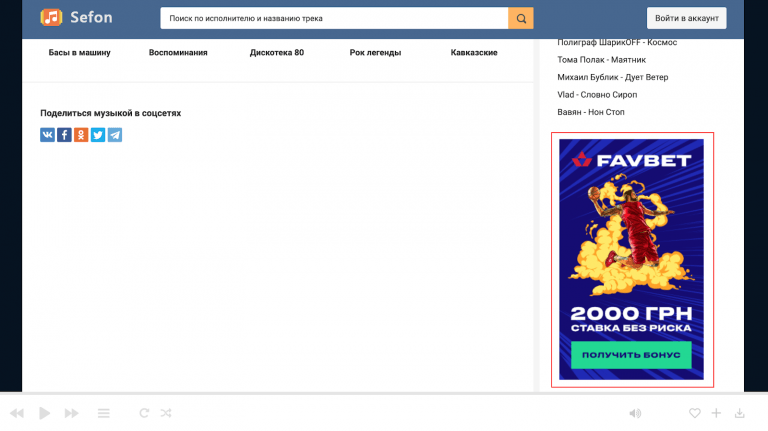Screen dimensions: 768x431
Task: Share music via Twitter icon
Action: pos(98,135)
